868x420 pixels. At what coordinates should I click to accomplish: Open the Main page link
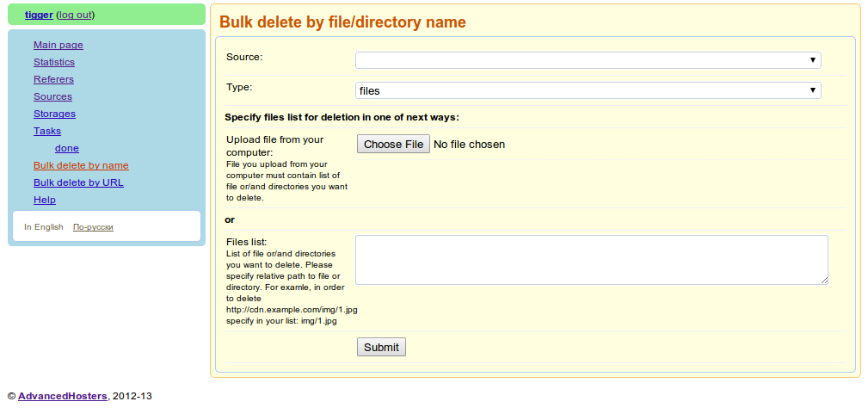tap(58, 45)
